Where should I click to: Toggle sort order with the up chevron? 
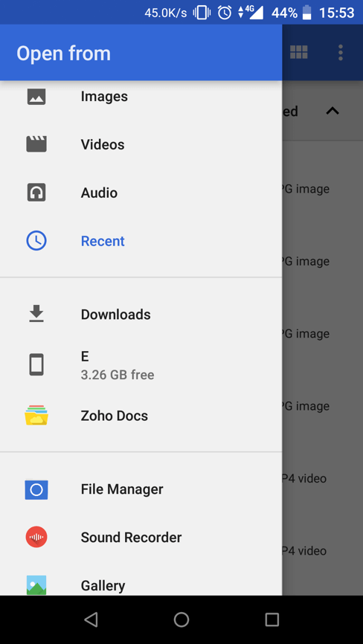point(333,111)
